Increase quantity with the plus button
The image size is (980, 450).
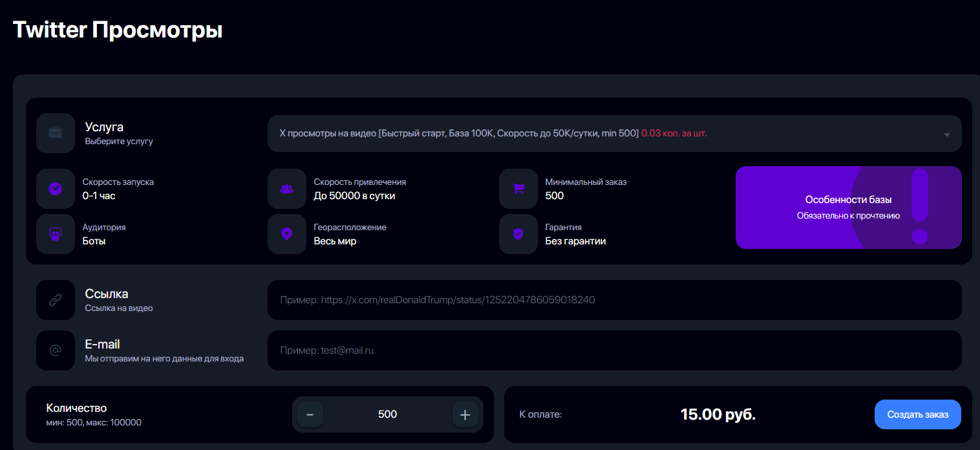tap(465, 414)
